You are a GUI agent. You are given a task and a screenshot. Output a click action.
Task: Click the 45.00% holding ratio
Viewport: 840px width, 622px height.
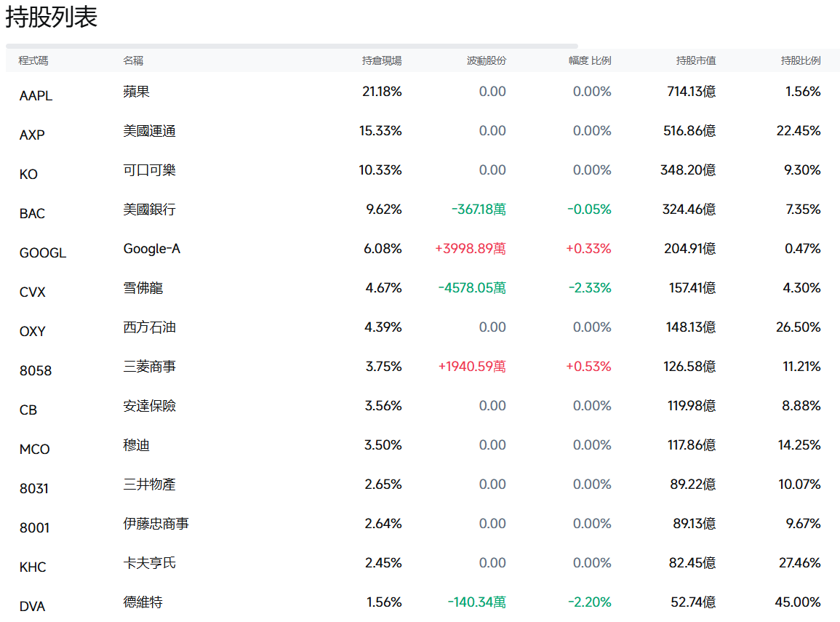point(798,602)
